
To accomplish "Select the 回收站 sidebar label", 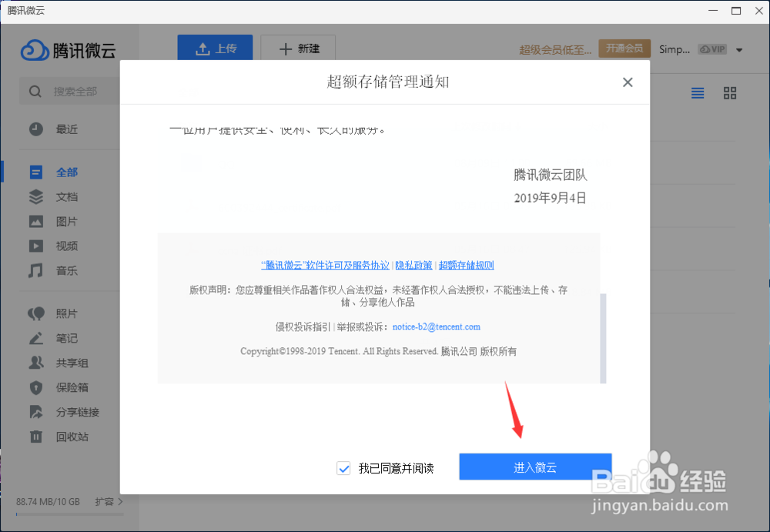I will (x=72, y=437).
